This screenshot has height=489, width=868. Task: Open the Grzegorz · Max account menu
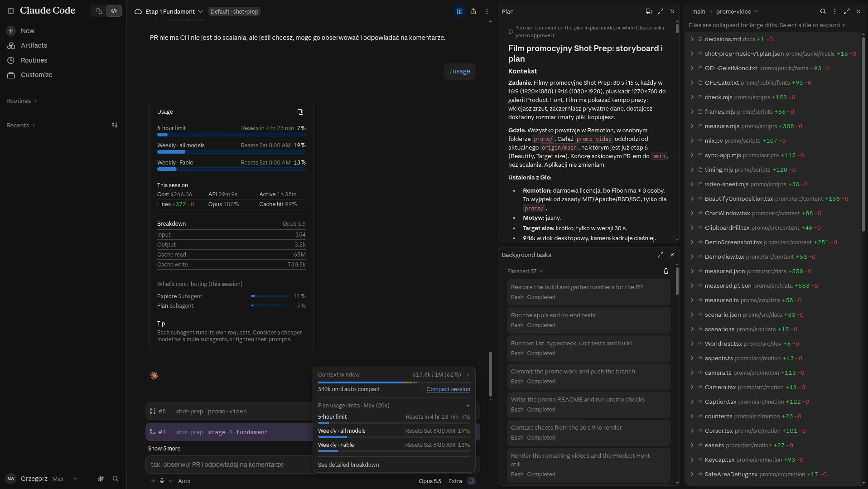42,479
